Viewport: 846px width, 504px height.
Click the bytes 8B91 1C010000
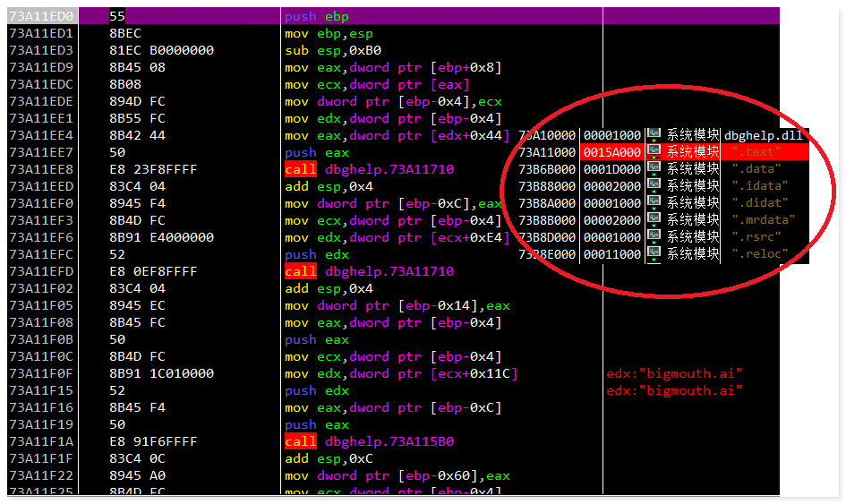pyautogui.click(x=161, y=373)
